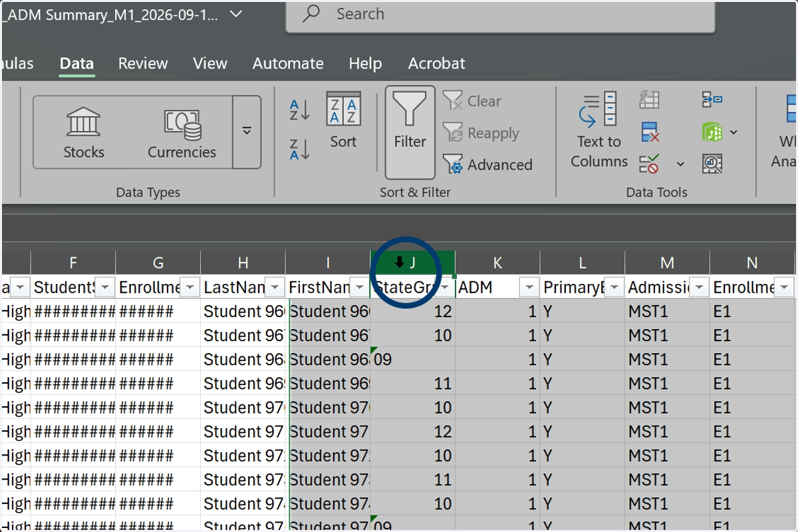Select column H header
Screen dimensions: 798x532
coord(243,263)
